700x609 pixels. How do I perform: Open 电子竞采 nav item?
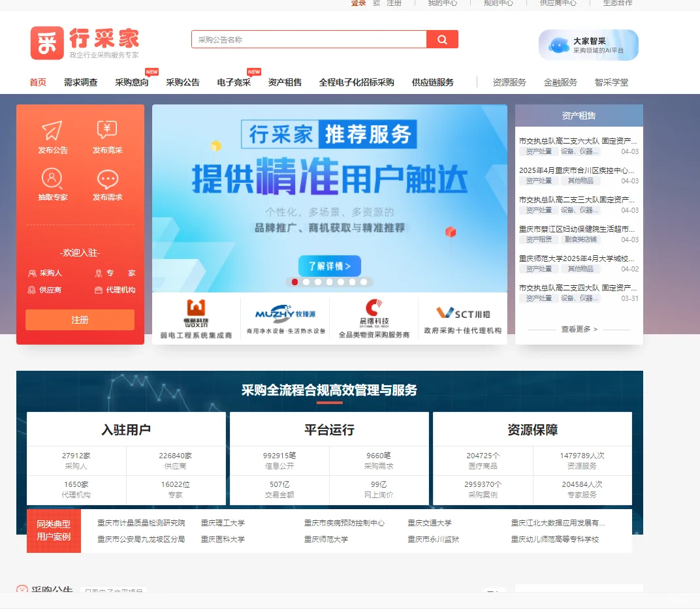234,82
